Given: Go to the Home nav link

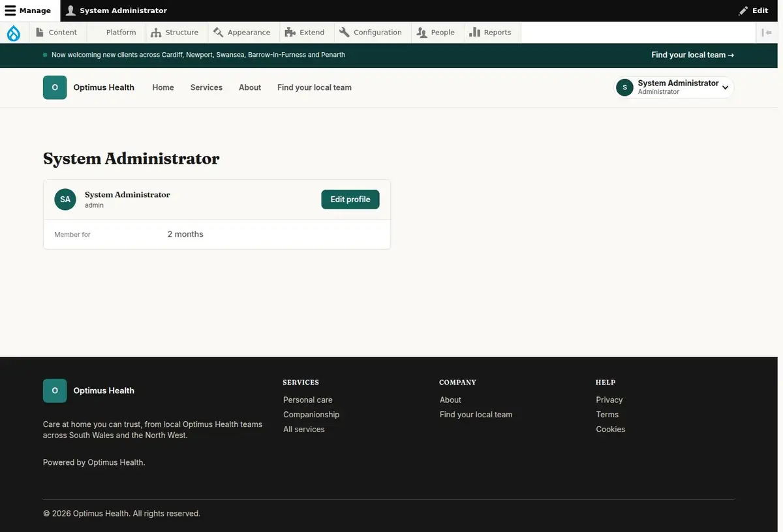Looking at the screenshot, I should point(163,87).
